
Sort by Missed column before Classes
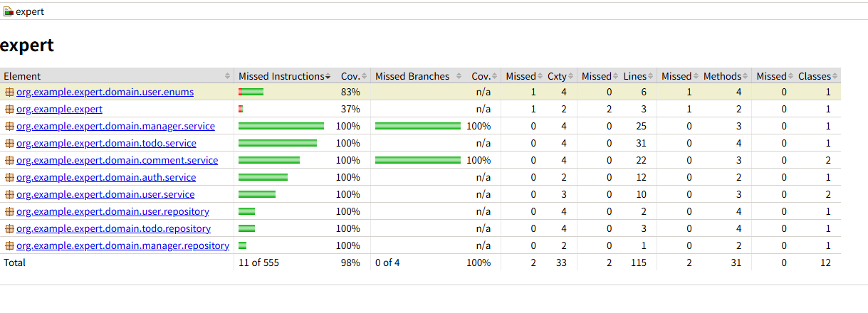(x=774, y=76)
